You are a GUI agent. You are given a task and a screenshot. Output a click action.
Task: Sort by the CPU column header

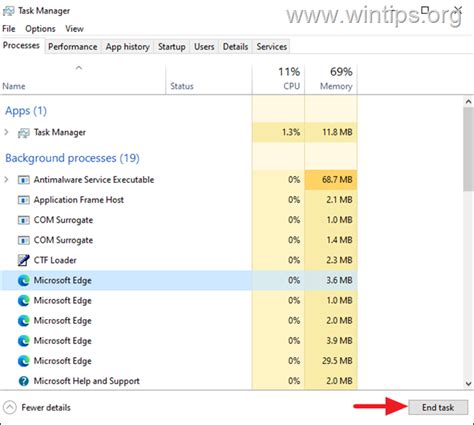[279, 79]
